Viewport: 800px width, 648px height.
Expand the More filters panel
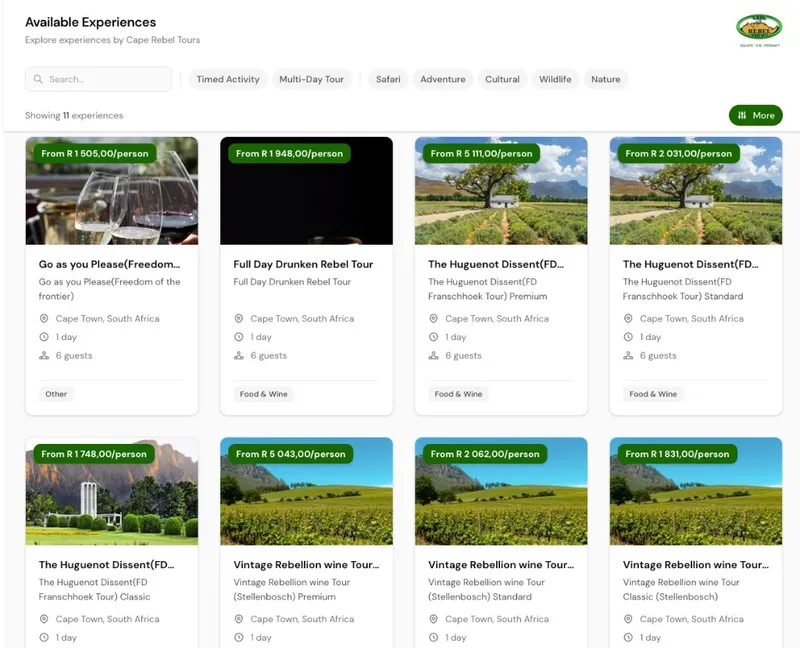pyautogui.click(x=756, y=115)
